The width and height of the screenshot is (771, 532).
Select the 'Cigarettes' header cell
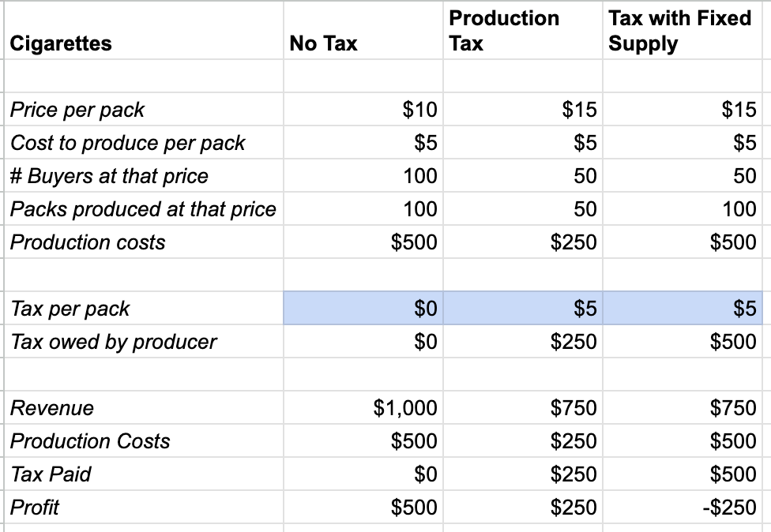click(x=144, y=31)
